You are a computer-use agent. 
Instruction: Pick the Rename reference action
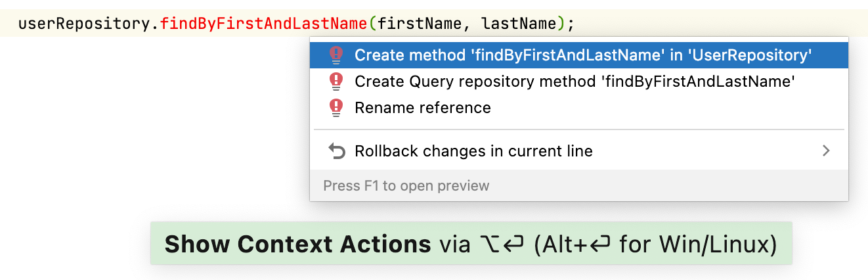423,108
